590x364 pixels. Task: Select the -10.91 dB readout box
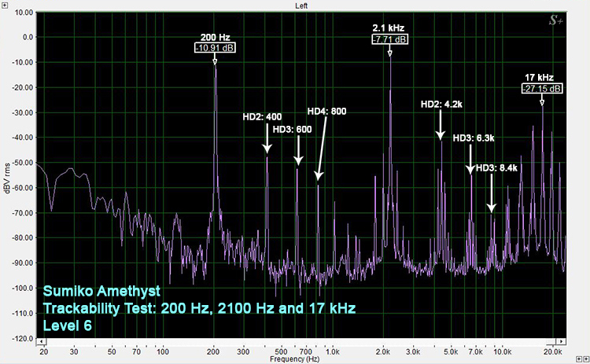tap(215, 48)
